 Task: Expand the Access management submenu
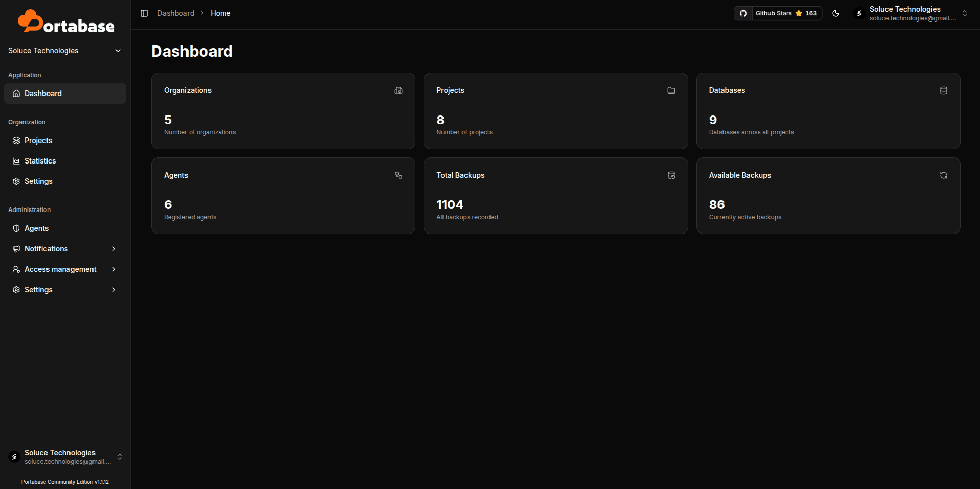click(65, 269)
